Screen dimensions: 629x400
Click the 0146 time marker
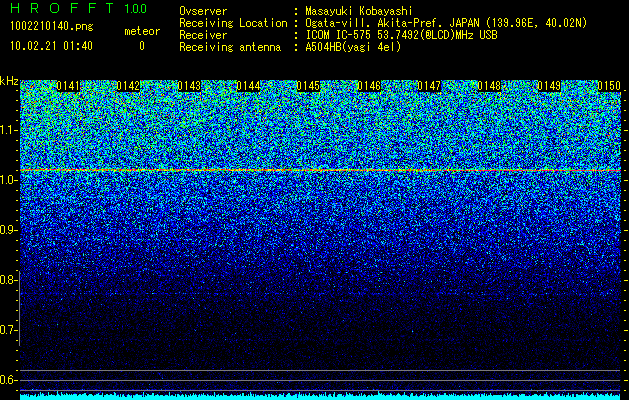(x=369, y=86)
